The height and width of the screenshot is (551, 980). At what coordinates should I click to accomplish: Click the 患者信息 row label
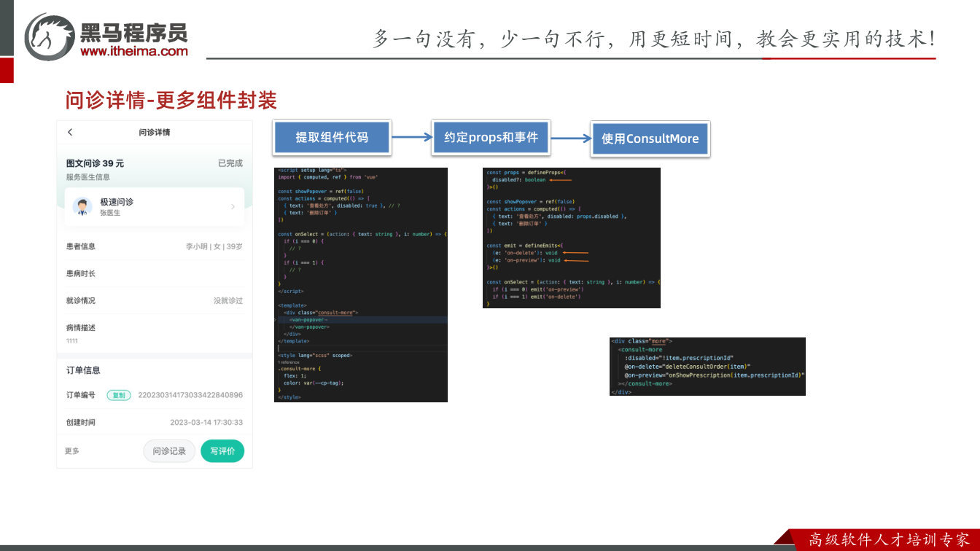click(80, 246)
